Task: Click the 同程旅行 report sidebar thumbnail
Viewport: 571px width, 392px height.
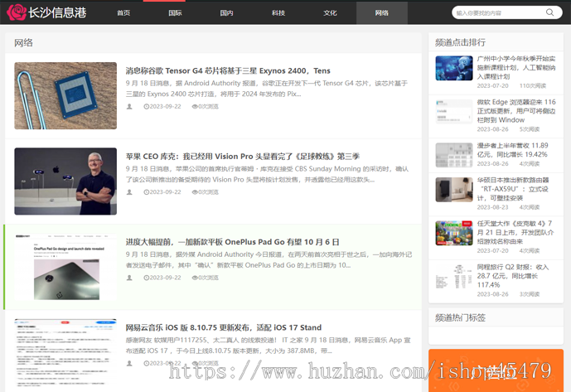Action: pos(454,276)
